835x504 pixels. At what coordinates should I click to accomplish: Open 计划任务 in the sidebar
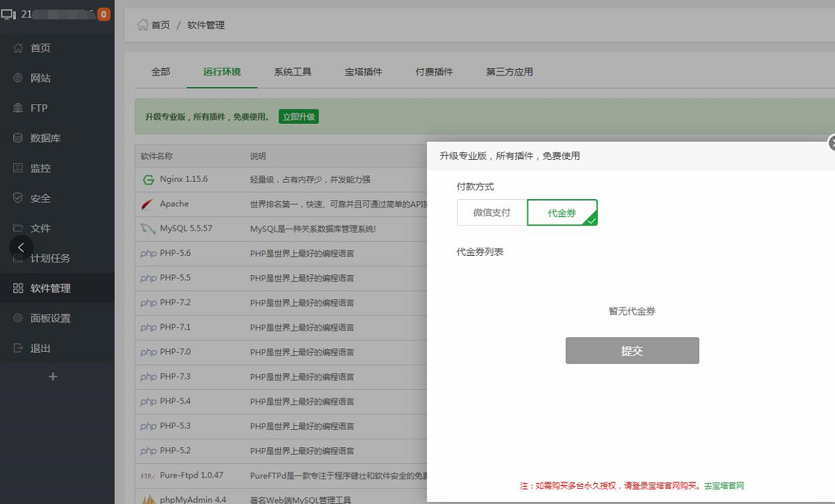point(50,259)
